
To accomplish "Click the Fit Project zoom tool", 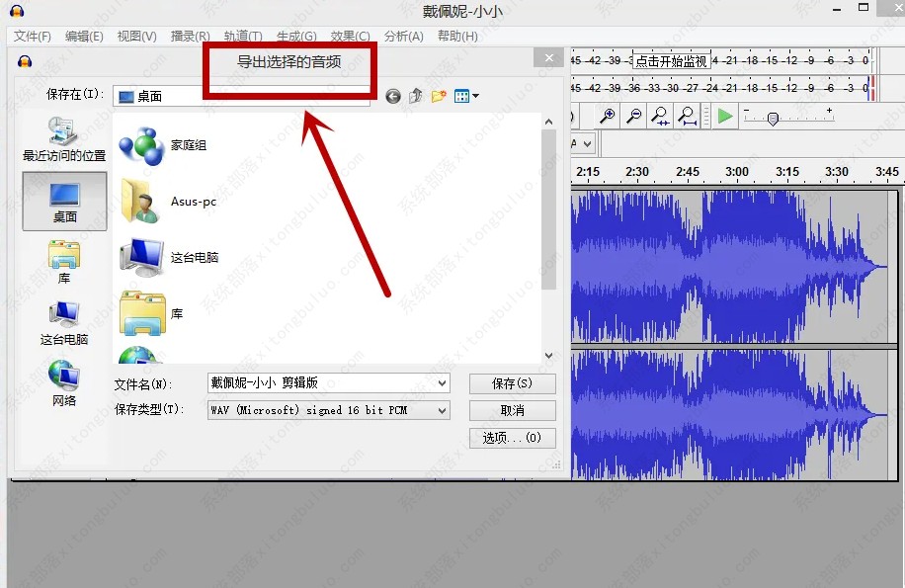I will [687, 117].
